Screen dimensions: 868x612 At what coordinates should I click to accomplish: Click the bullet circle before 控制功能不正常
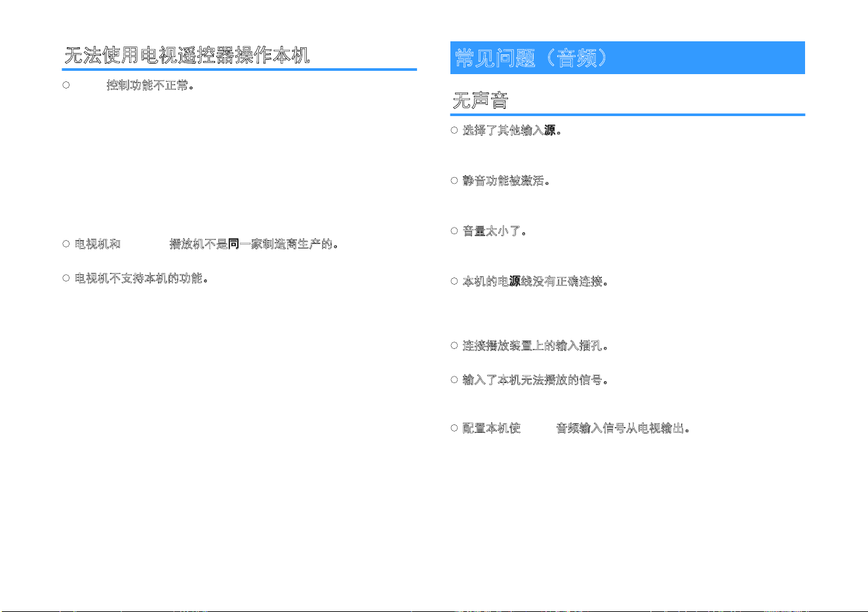tap(66, 85)
